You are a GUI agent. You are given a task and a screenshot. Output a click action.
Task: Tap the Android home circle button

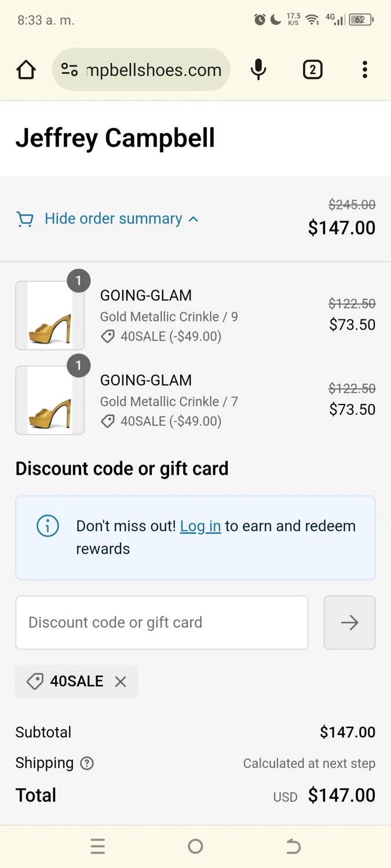196,847
